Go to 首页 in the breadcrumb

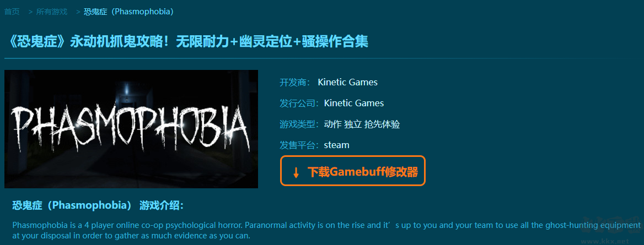[12, 12]
